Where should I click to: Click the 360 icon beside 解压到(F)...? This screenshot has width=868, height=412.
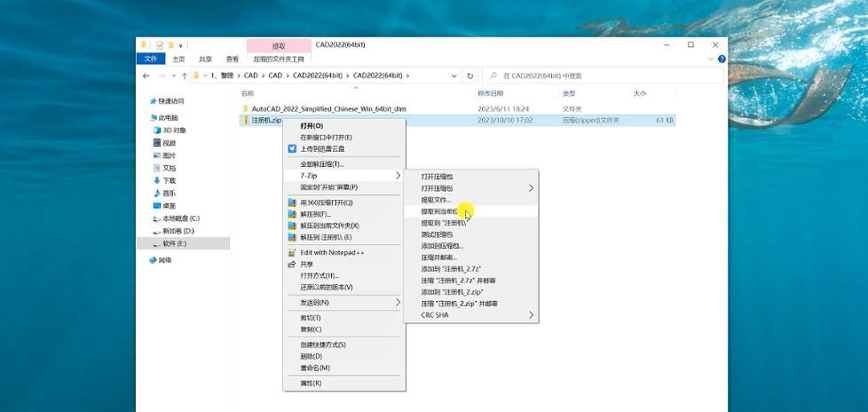pos(292,214)
